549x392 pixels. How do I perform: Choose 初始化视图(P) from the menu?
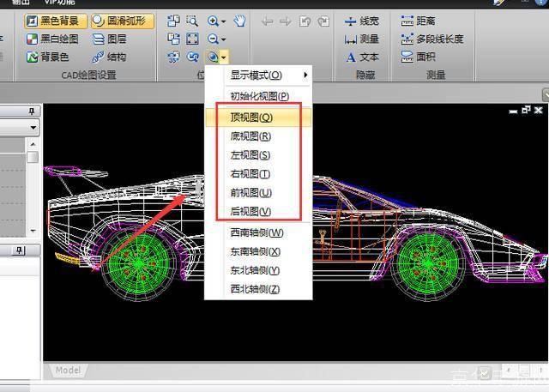pyautogui.click(x=258, y=96)
